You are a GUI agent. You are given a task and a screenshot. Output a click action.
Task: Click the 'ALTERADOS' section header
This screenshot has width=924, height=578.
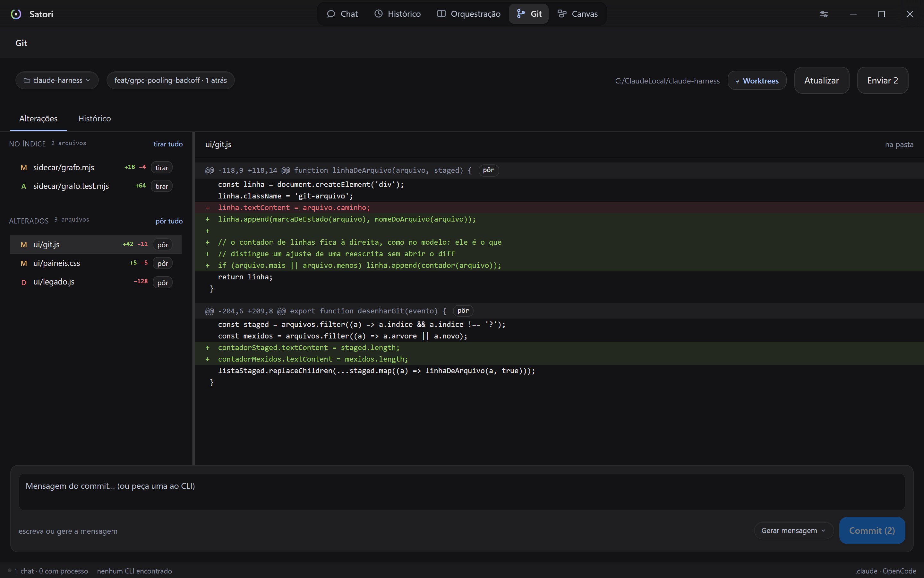(x=29, y=221)
